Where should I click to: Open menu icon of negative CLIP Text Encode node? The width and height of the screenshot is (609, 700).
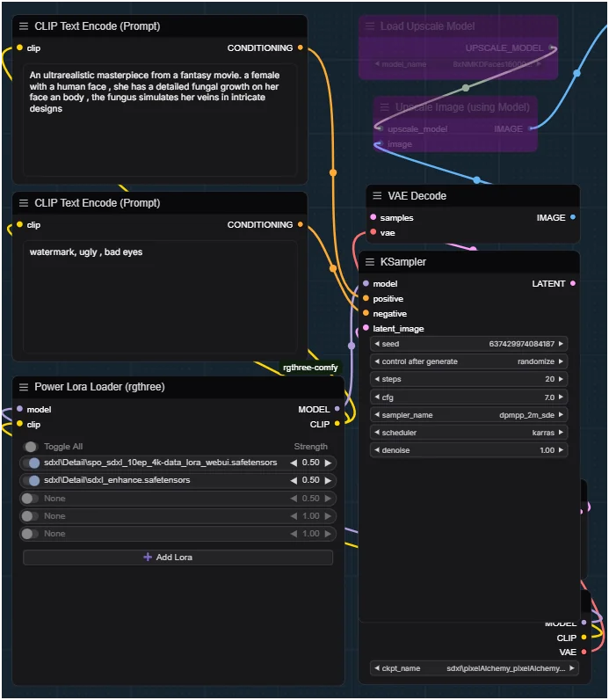[x=24, y=203]
